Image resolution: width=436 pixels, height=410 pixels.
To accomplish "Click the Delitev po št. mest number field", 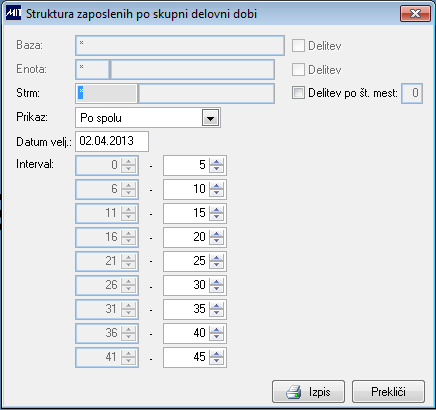I will click(412, 93).
